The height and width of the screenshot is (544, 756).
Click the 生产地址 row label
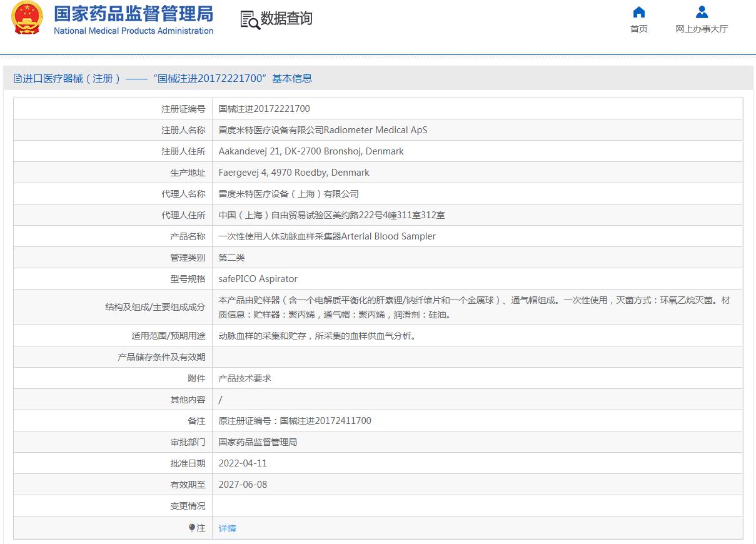tap(188, 173)
